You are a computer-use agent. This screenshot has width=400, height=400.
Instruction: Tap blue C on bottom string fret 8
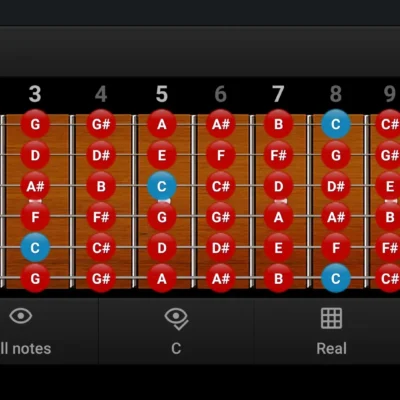[x=336, y=278]
